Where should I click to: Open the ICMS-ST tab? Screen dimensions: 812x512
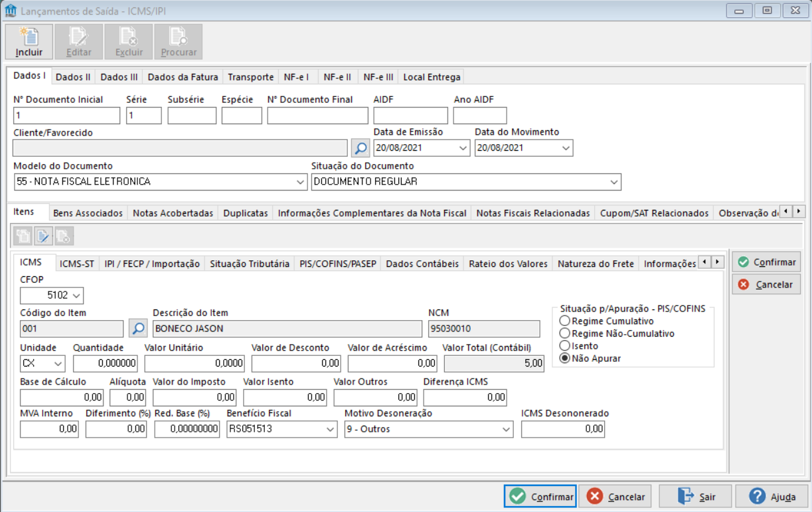[x=77, y=264]
